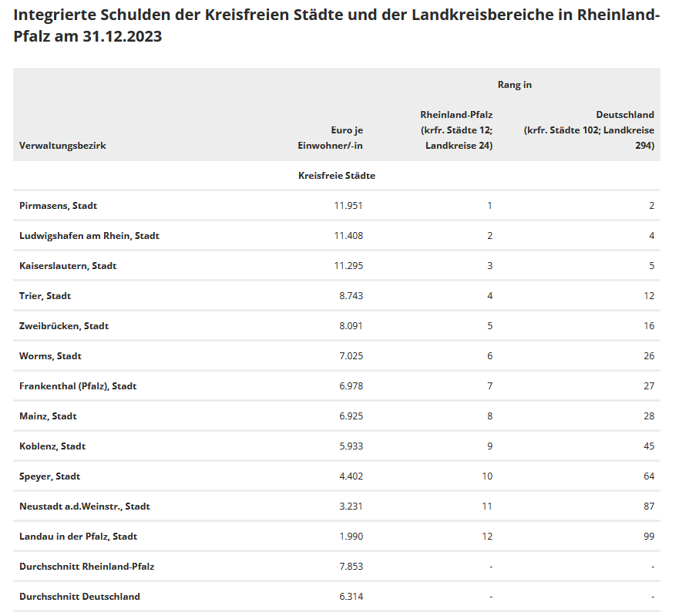Select the Worms, Stadt row label

(50, 356)
